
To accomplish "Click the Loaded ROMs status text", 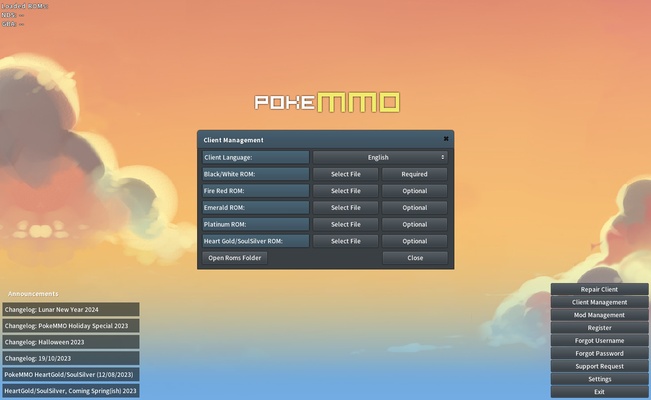I will tap(25, 6).
